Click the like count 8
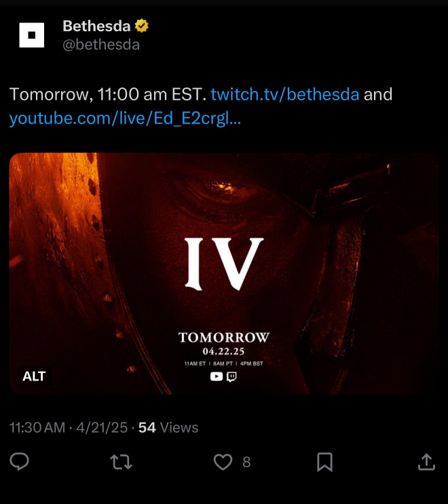Viewport: 448px width, 504px height. (x=246, y=462)
